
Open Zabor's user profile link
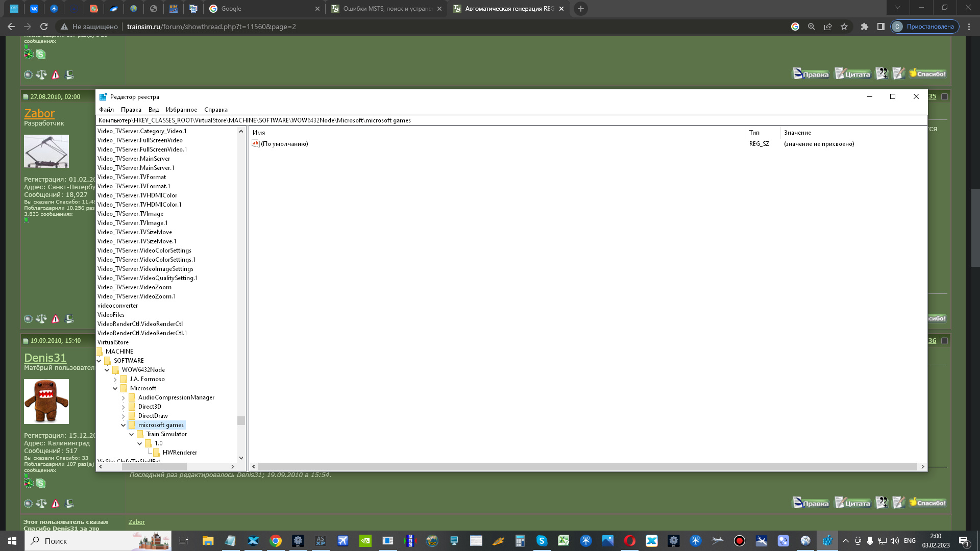tap(39, 113)
